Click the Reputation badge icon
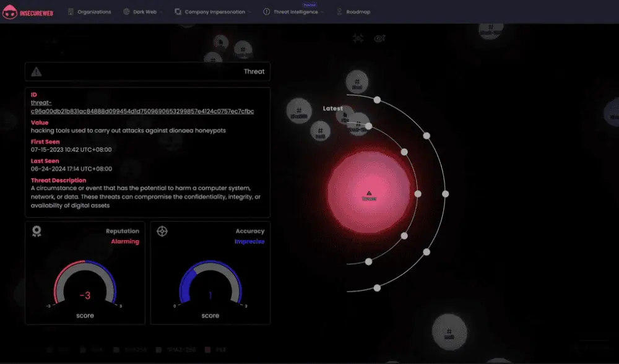 point(37,231)
